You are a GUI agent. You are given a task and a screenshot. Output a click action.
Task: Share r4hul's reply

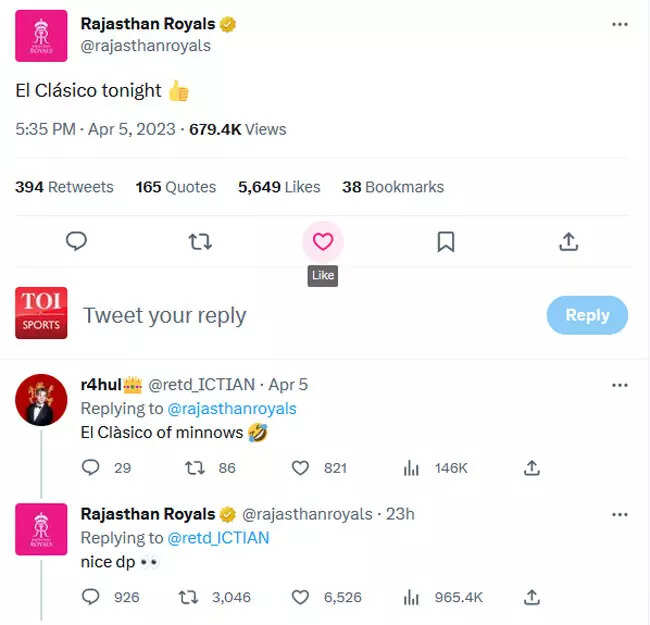point(532,468)
